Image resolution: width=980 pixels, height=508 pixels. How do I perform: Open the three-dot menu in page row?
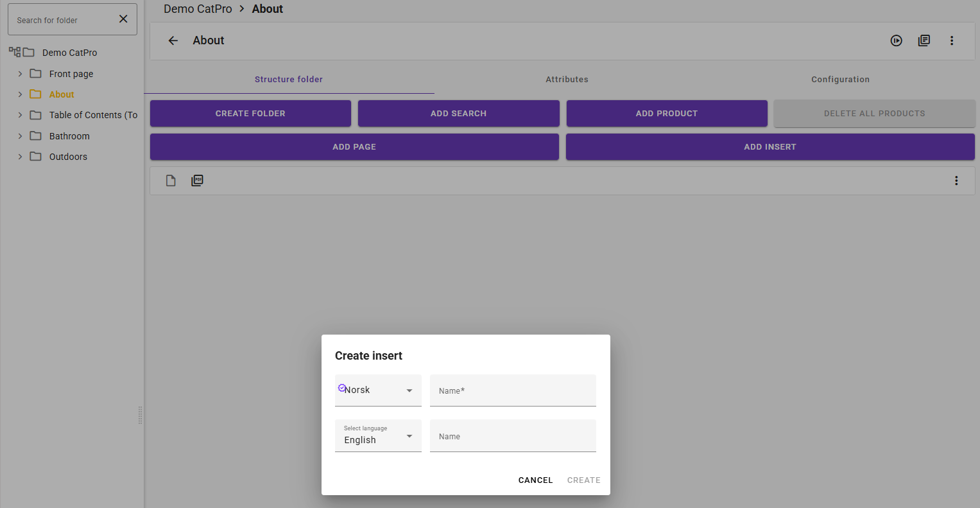(x=956, y=180)
